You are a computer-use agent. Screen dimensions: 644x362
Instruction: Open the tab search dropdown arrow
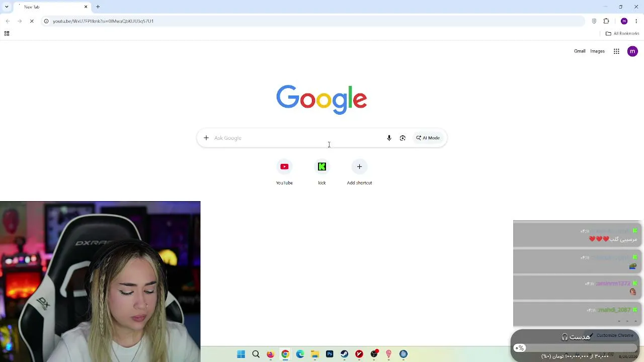click(x=7, y=7)
